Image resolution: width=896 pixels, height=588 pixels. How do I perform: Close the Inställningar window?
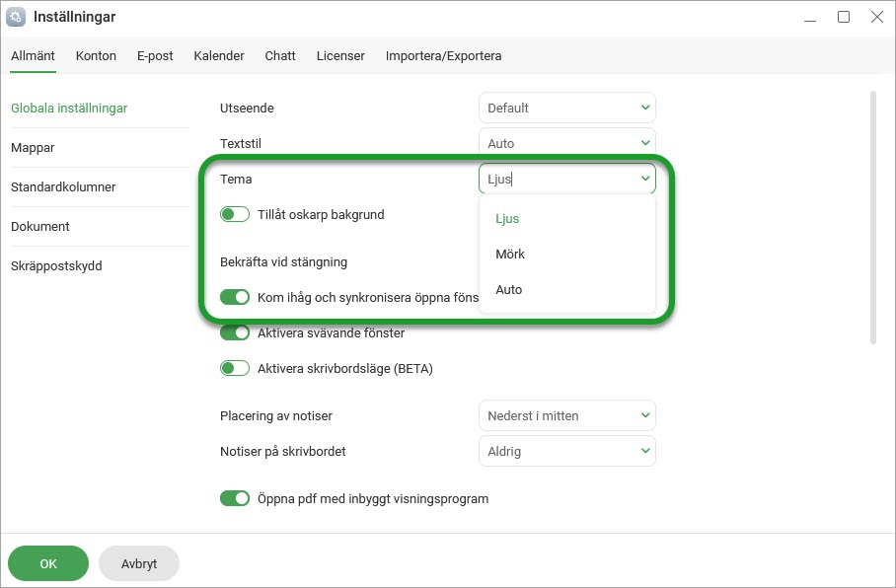(x=877, y=17)
